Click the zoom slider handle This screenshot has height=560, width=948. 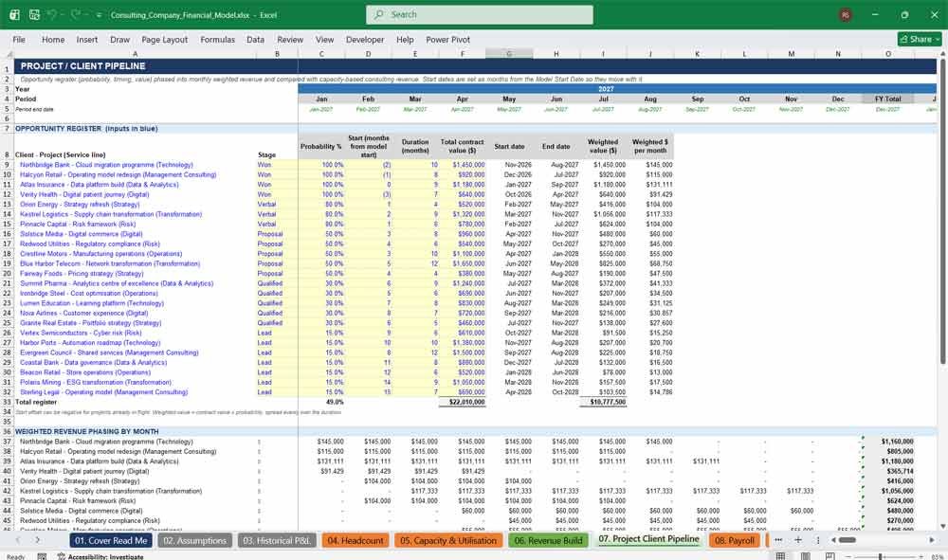pos(881,556)
